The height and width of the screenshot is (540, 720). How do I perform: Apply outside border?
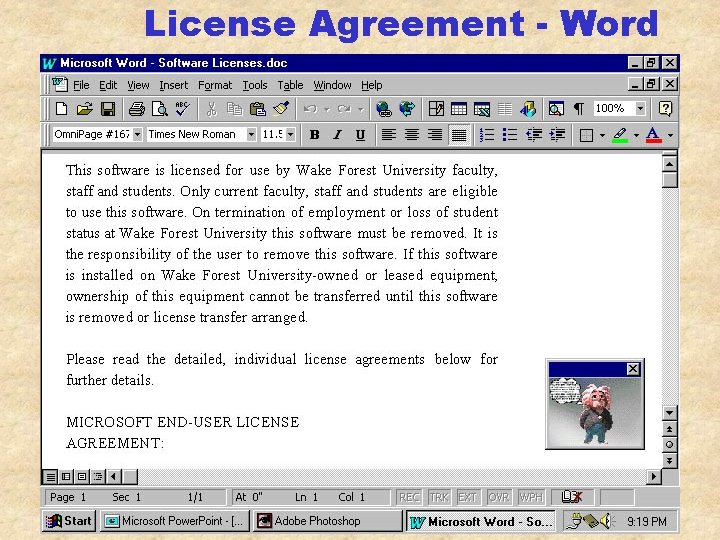click(x=586, y=135)
